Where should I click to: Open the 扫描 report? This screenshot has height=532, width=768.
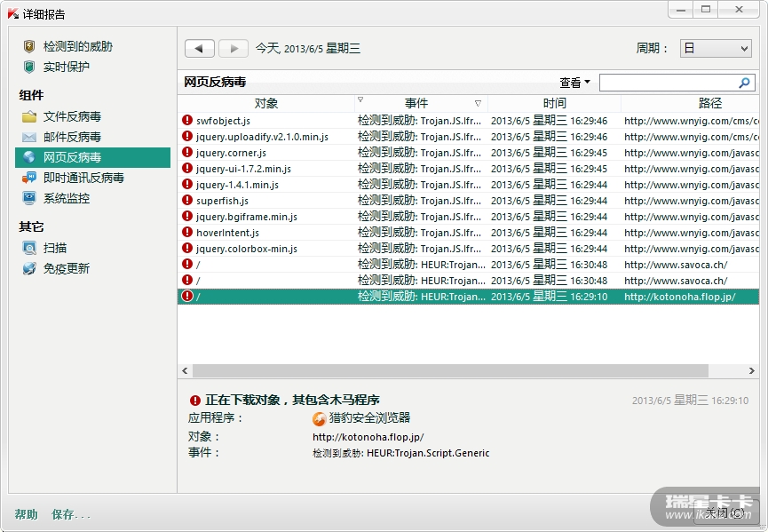pos(54,249)
